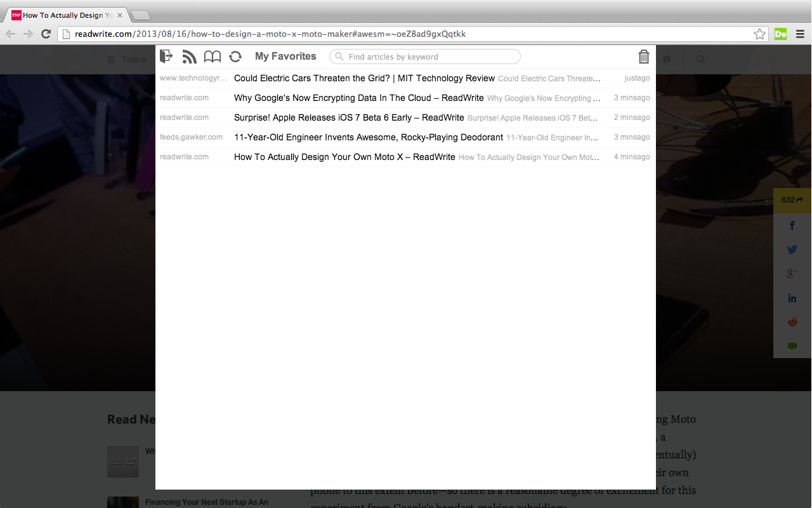Image resolution: width=812 pixels, height=508 pixels.
Task: Click the green comments bubble icon
Action: pos(792,346)
